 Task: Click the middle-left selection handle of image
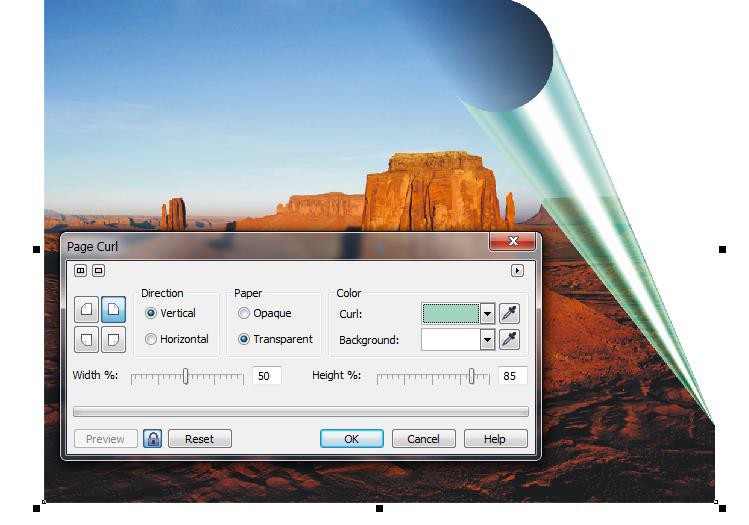[x=37, y=249]
